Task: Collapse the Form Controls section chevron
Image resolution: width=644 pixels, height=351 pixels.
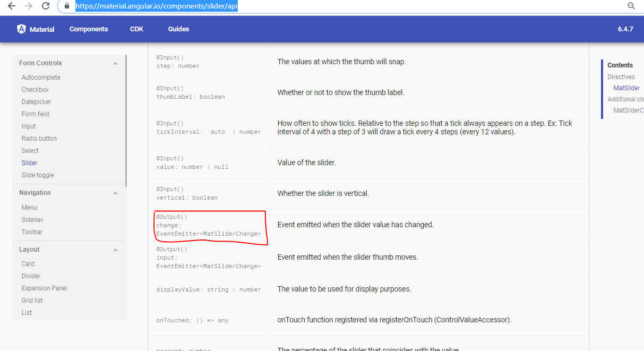Action: (115, 63)
